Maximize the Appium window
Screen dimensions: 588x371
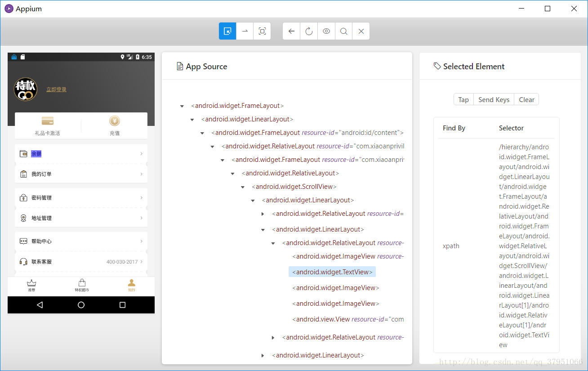coord(548,9)
